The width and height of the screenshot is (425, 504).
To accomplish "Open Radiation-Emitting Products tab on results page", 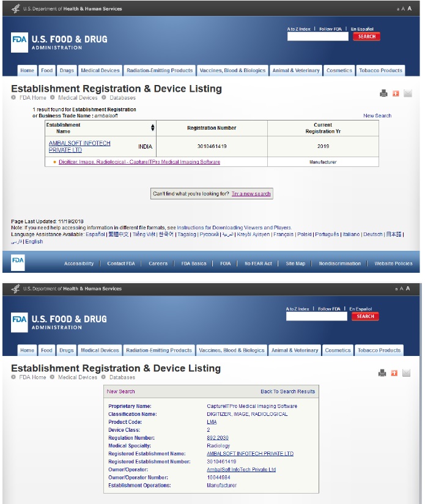I will click(x=160, y=70).
